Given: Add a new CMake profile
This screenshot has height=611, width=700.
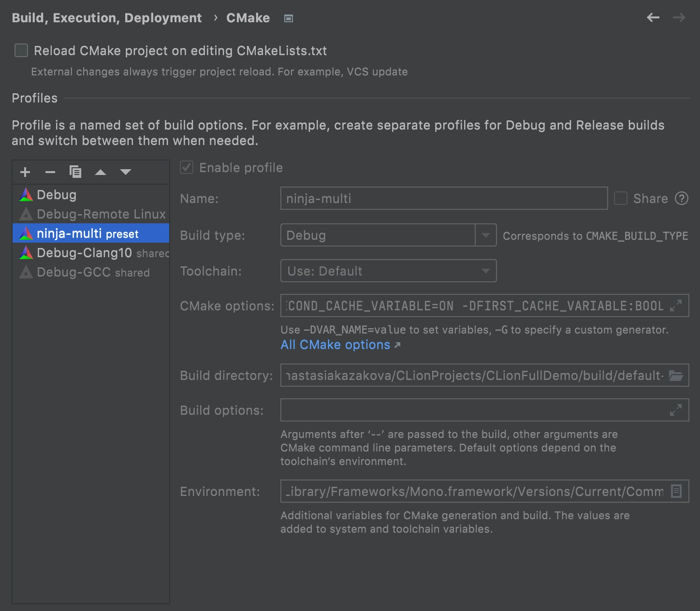Looking at the screenshot, I should click(25, 172).
